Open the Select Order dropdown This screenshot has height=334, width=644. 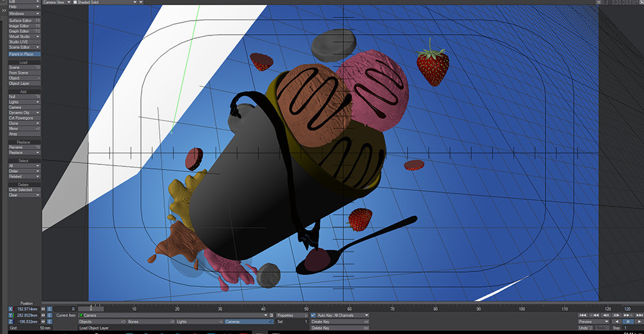pos(24,171)
